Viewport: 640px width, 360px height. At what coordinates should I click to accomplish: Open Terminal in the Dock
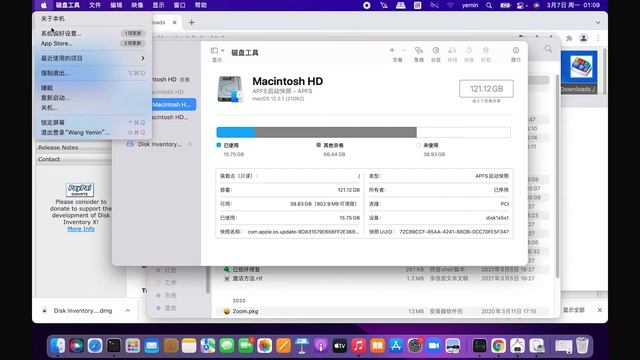(x=114, y=346)
